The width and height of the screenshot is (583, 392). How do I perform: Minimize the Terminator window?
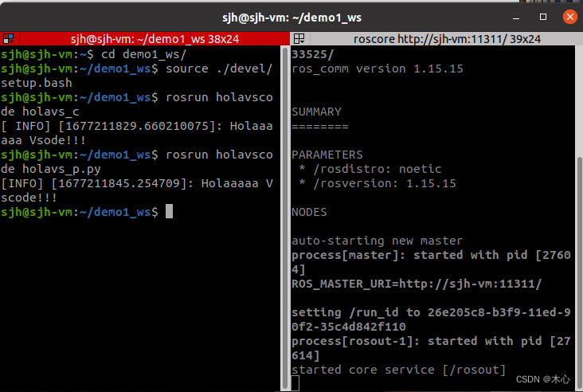pyautogui.click(x=516, y=18)
